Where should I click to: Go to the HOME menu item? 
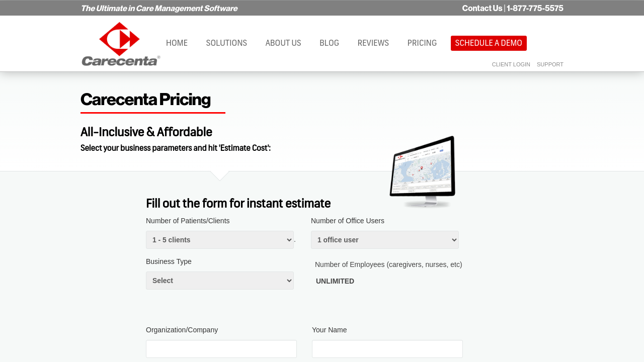[x=177, y=43]
